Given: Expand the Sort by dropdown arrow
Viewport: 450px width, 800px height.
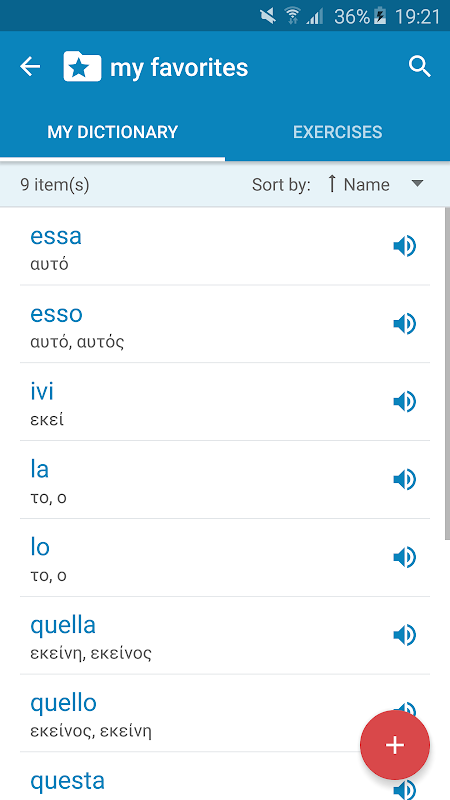Looking at the screenshot, I should (417, 184).
